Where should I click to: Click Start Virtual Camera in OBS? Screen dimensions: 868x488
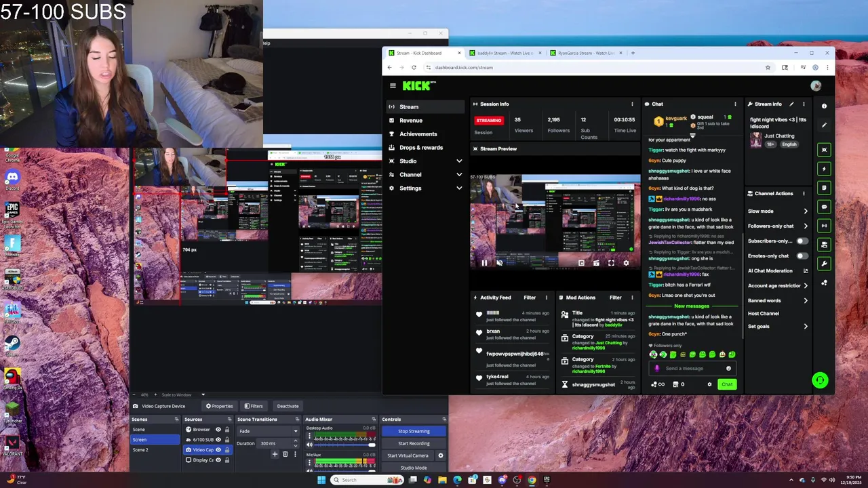pos(408,455)
